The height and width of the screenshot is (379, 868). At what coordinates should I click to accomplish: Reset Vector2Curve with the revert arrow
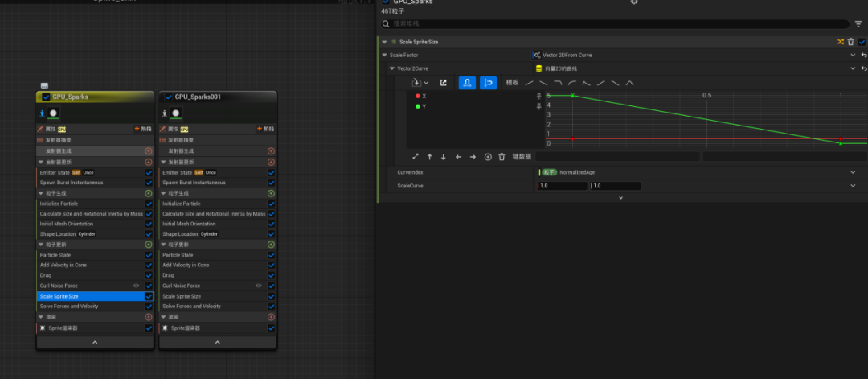point(864,68)
